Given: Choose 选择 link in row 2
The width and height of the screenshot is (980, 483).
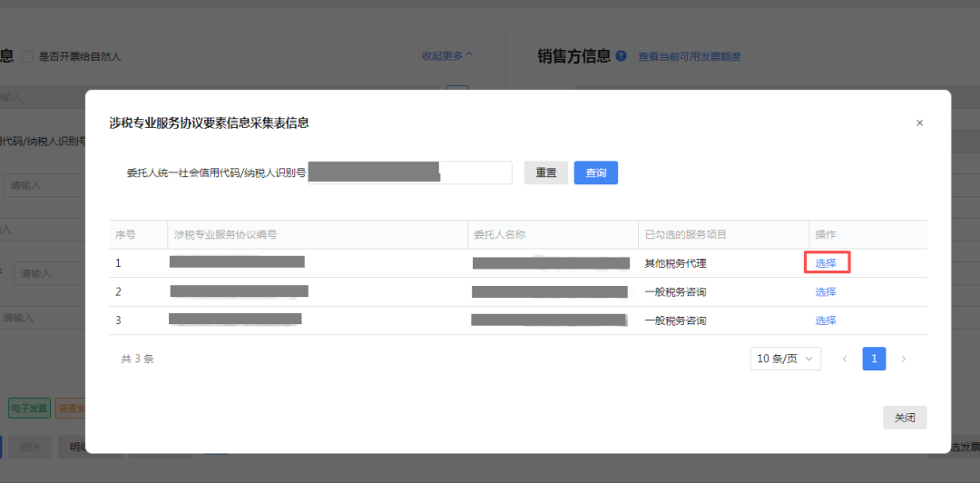Looking at the screenshot, I should tap(826, 292).
